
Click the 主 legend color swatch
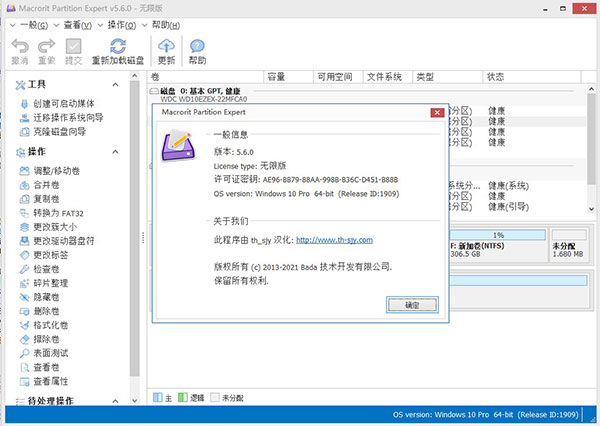(157, 397)
